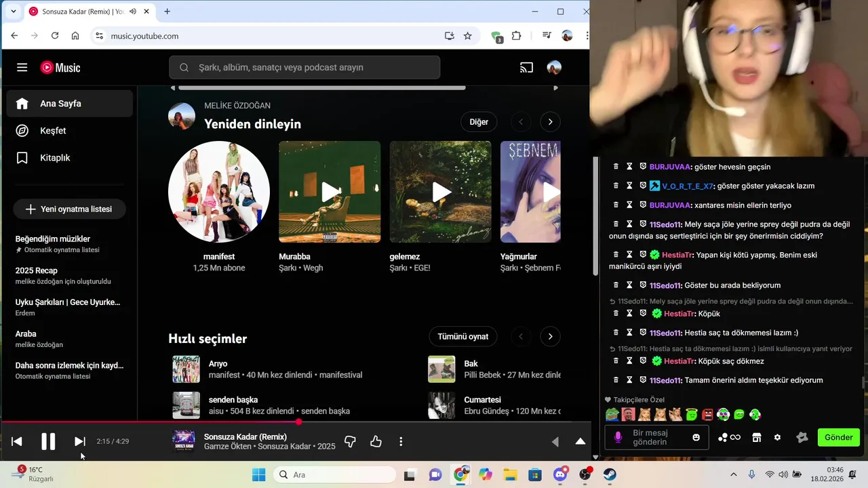This screenshot has height=488, width=868.
Task: Open the site information icon in the address bar
Action: (x=99, y=36)
